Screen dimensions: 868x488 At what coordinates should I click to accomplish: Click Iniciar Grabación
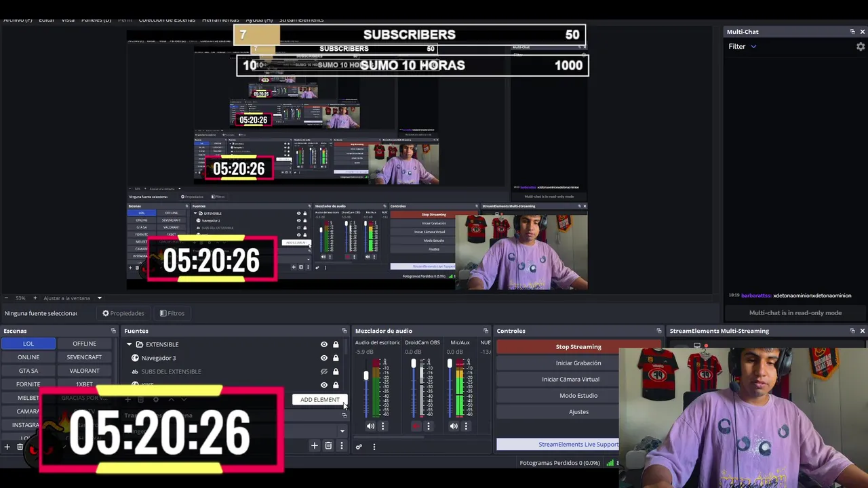point(578,363)
